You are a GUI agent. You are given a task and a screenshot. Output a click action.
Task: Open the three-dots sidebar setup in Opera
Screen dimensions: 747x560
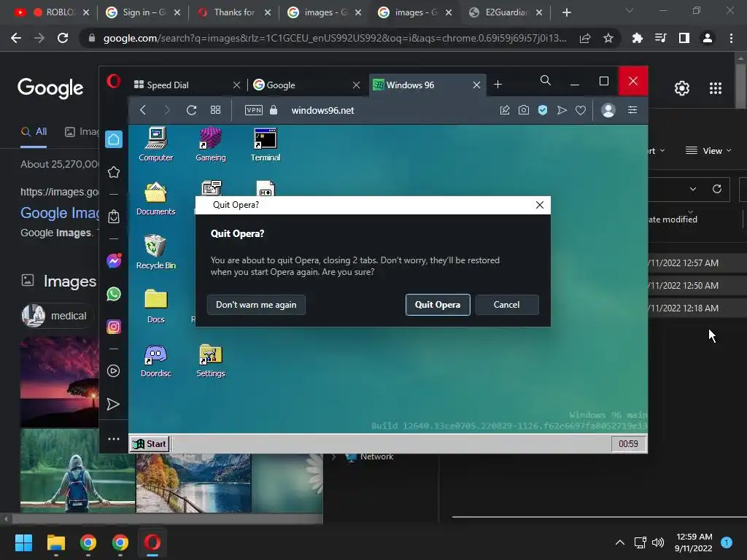pos(113,438)
